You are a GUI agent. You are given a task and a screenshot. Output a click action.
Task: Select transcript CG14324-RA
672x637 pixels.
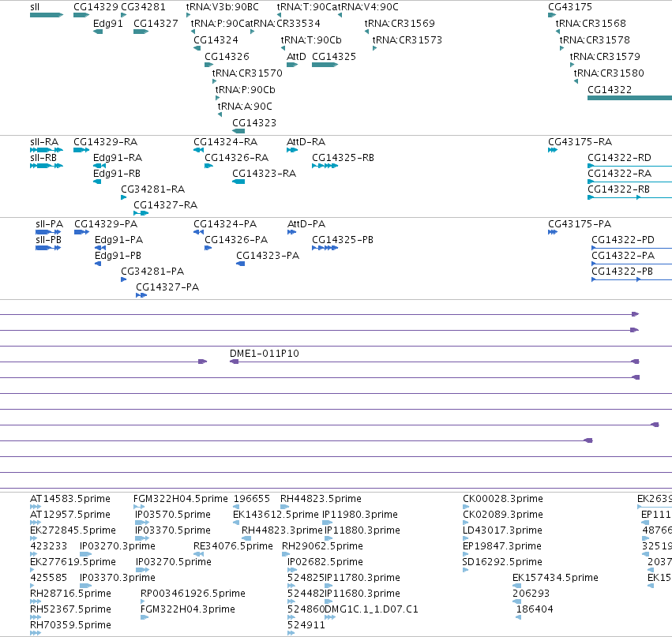[x=198, y=150]
